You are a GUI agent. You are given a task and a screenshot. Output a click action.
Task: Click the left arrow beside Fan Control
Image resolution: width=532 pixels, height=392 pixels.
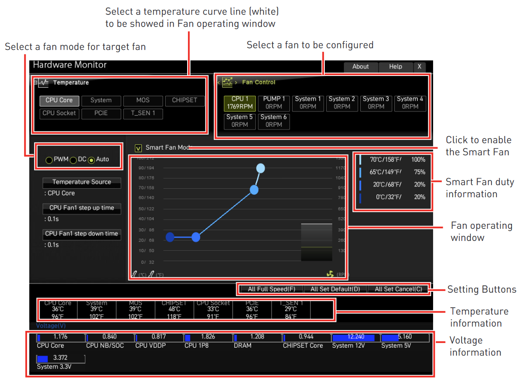(x=218, y=83)
